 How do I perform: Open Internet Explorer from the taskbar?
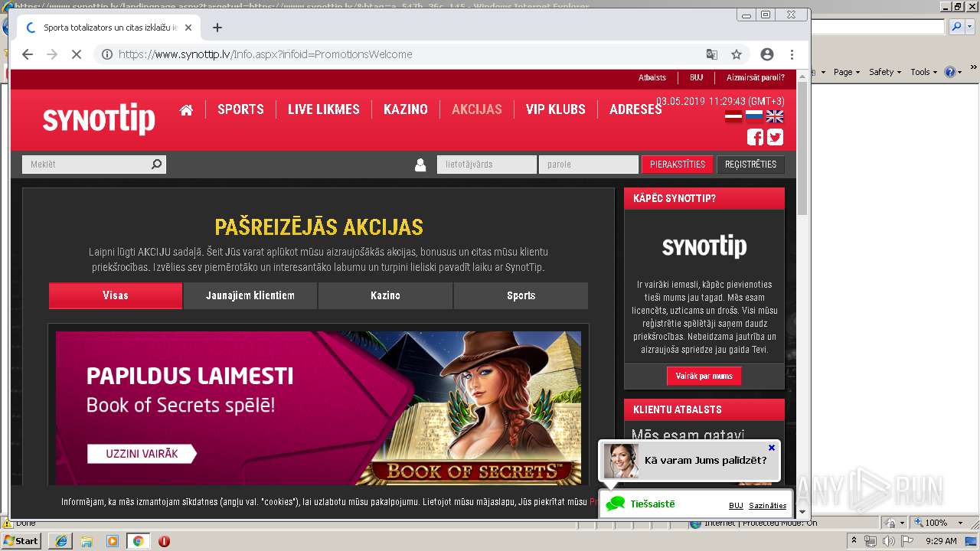pyautogui.click(x=60, y=541)
